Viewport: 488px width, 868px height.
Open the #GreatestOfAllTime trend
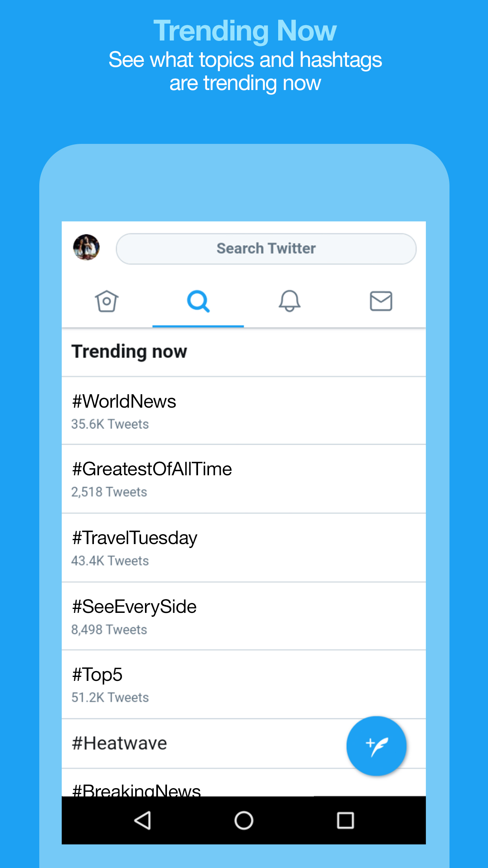(152, 469)
